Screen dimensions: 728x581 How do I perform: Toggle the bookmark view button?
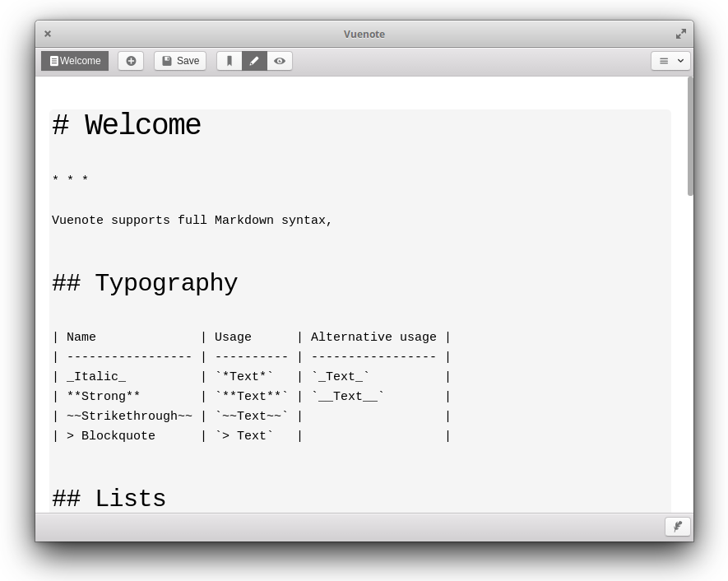coord(230,61)
